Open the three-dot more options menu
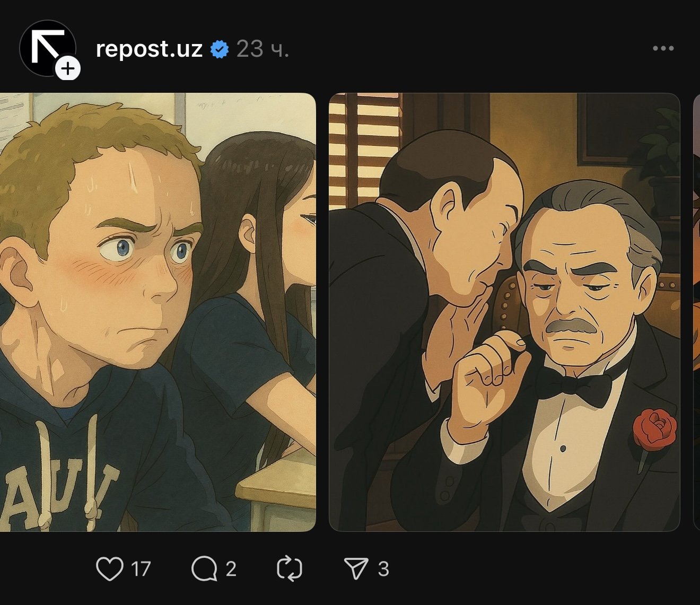The image size is (700, 605). coord(663,48)
